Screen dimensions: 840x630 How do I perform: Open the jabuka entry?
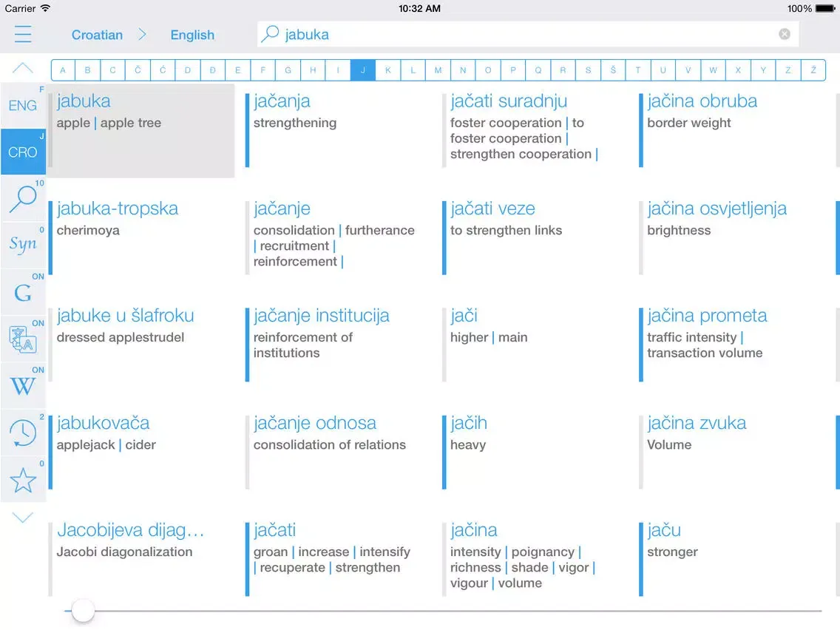(141, 130)
